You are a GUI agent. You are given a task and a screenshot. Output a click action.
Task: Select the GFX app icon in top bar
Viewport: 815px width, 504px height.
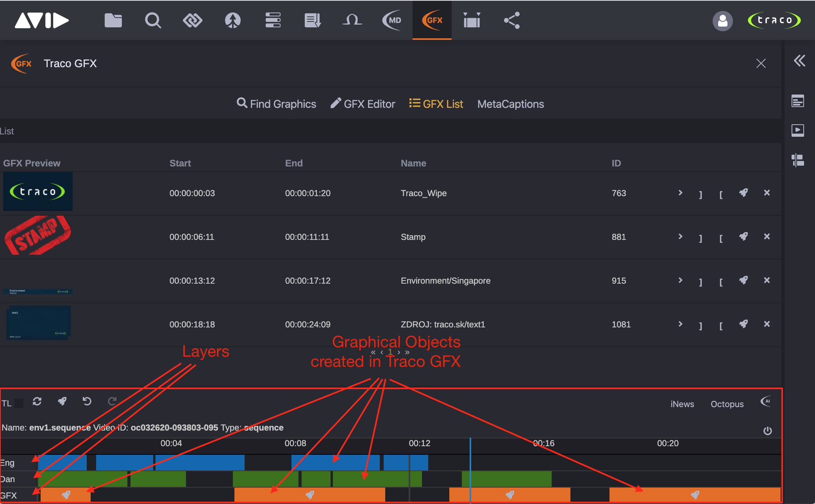[x=432, y=20]
